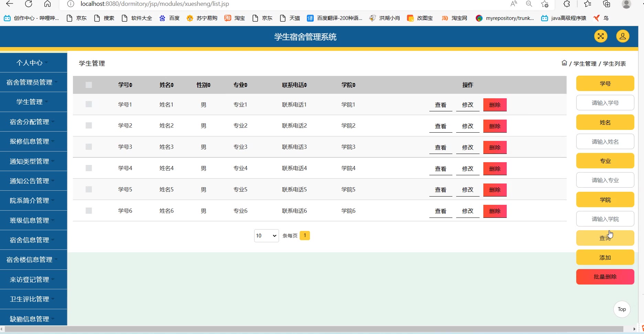644x334 pixels.
Task: Open the page size dropdown showing 10
Action: (x=266, y=236)
